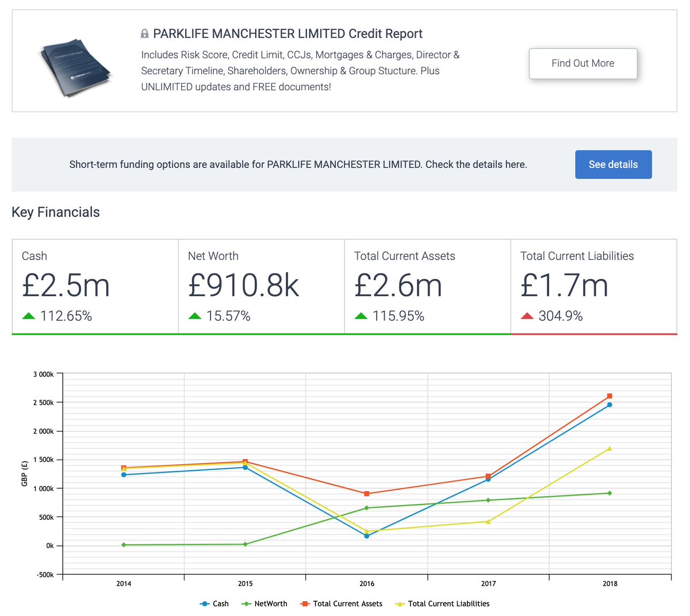
Task: Toggle Total Current Liabilities legend entry
Action: (442, 604)
